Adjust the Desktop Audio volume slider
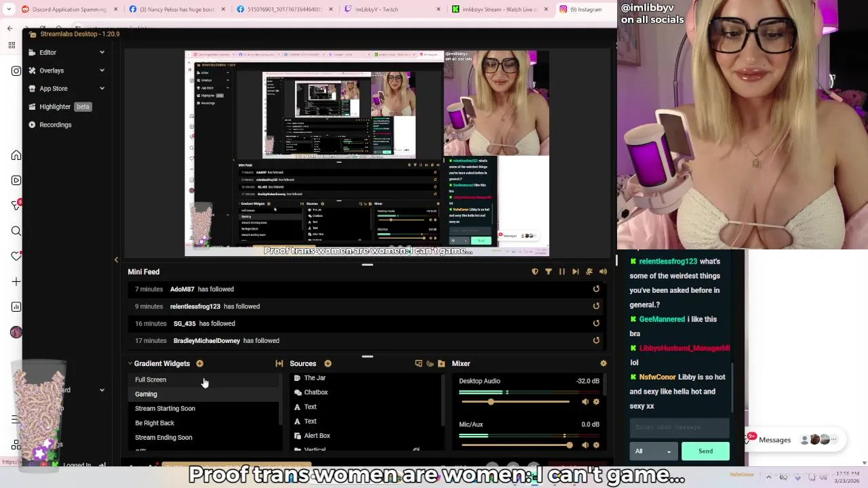 click(515, 402)
